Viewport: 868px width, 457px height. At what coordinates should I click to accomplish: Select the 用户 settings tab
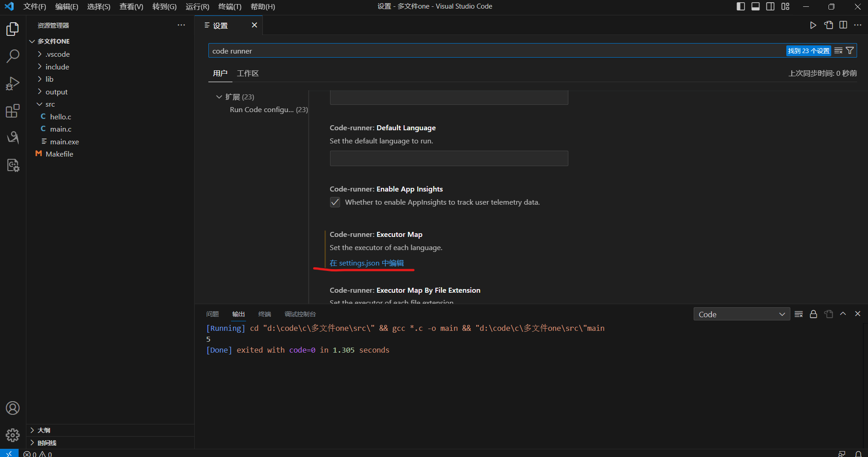(x=220, y=74)
